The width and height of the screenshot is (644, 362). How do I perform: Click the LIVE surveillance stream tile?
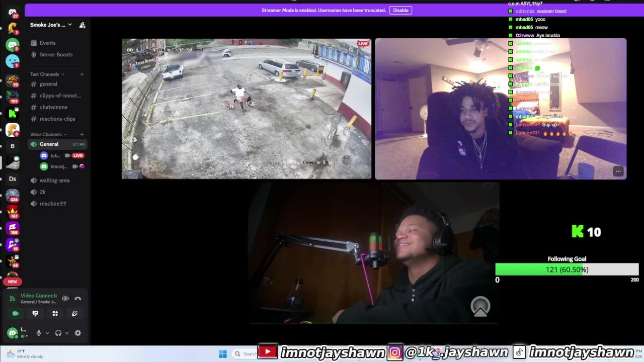(x=247, y=109)
